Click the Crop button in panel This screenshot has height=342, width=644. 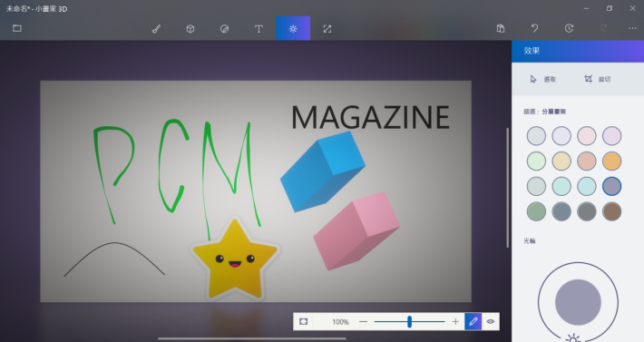(597, 79)
